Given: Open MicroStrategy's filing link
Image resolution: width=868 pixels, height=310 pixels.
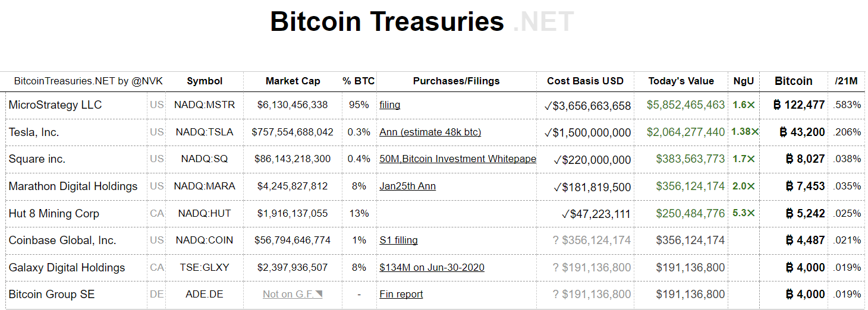Looking at the screenshot, I should (x=389, y=105).
